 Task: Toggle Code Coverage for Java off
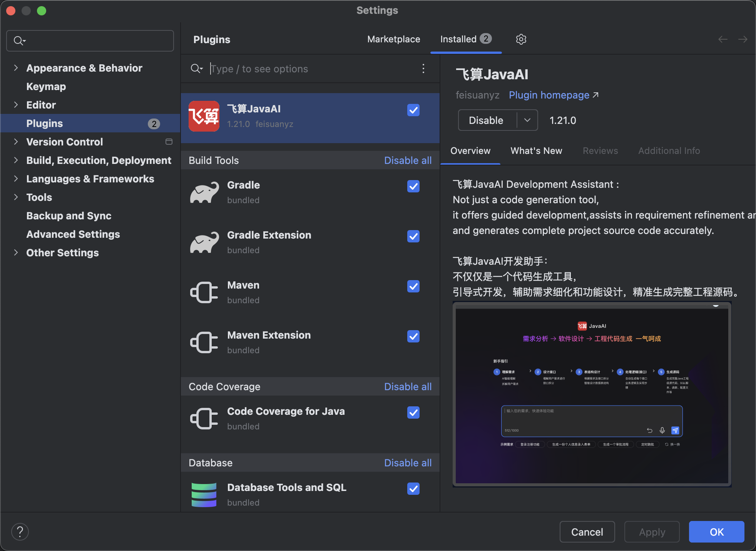pyautogui.click(x=413, y=412)
